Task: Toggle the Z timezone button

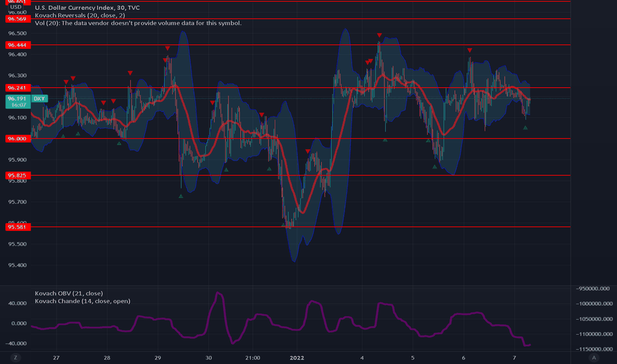Action: [16, 357]
